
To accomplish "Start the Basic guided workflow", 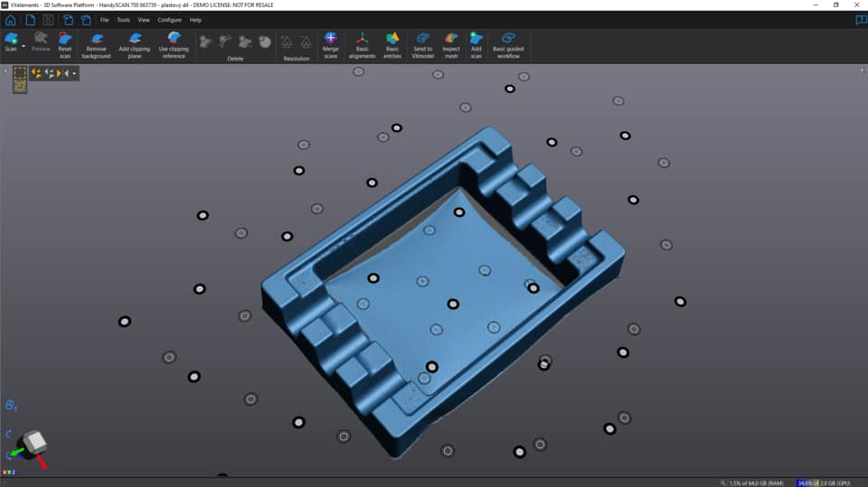I will (x=508, y=45).
